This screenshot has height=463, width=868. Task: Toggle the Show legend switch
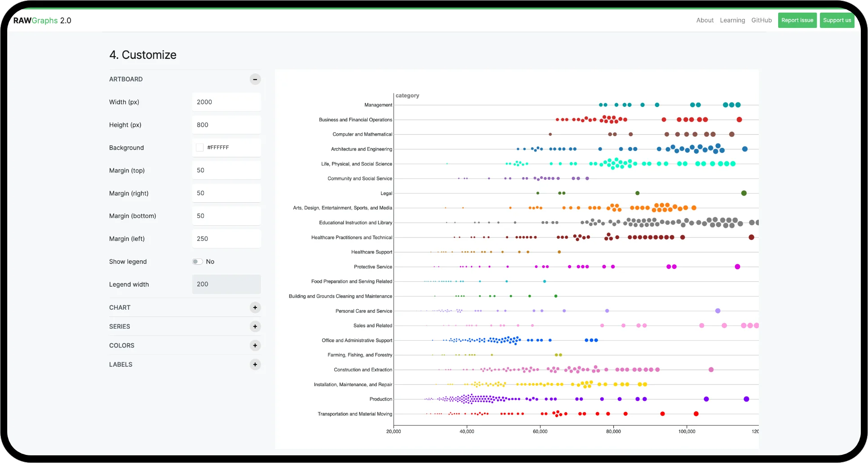pyautogui.click(x=197, y=262)
